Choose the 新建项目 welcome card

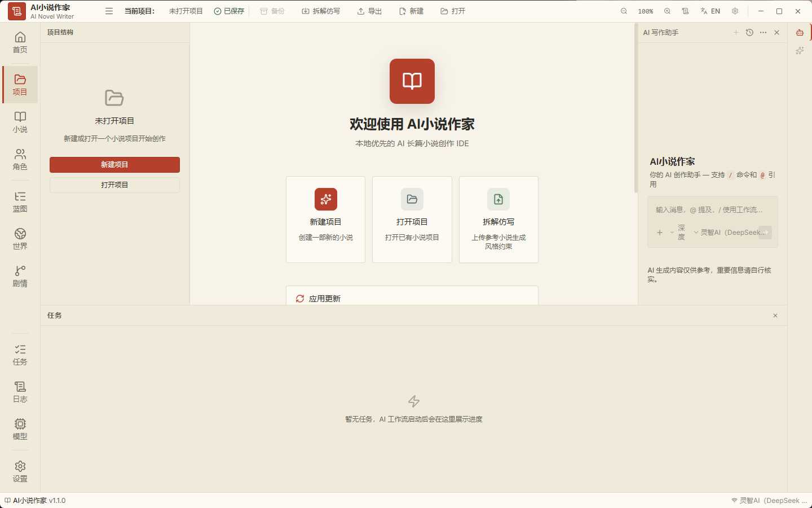pyautogui.click(x=325, y=220)
